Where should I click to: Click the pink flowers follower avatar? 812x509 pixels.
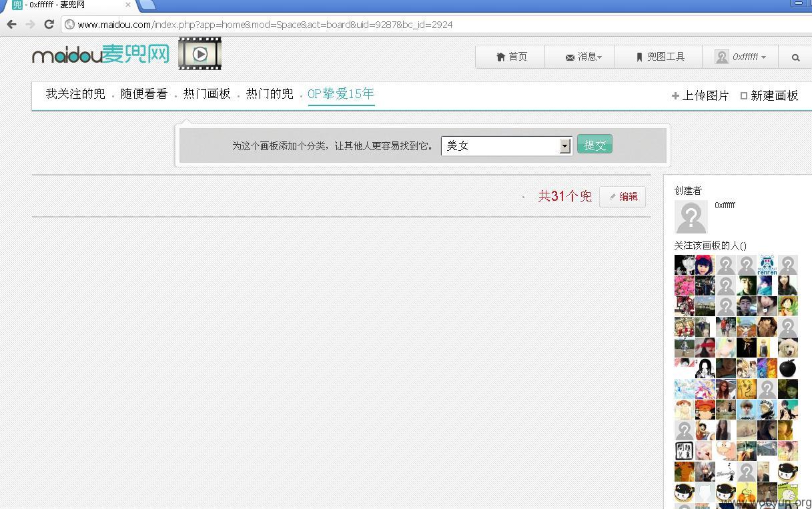point(685,286)
